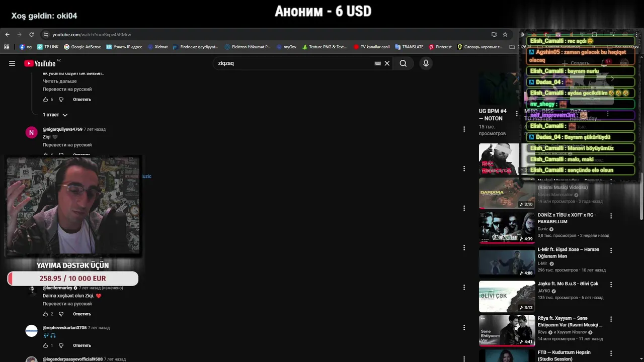This screenshot has width=644, height=362.
Task: Dislike the @repheveskarlari3705 comment
Action: pyautogui.click(x=61, y=346)
